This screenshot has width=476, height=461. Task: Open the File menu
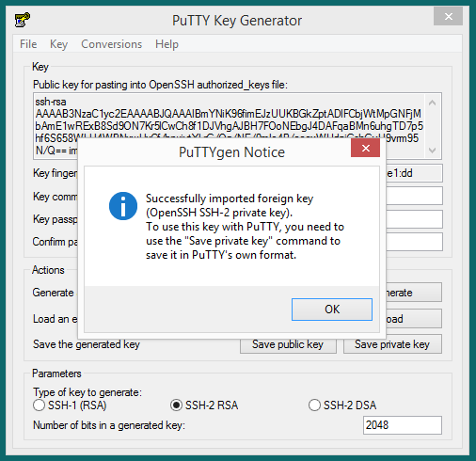coord(28,44)
